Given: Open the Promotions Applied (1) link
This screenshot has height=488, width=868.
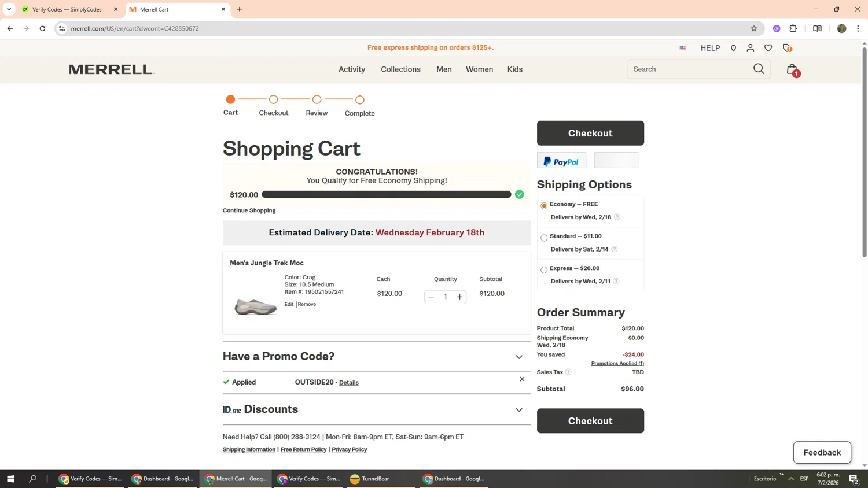Looking at the screenshot, I should tap(617, 363).
